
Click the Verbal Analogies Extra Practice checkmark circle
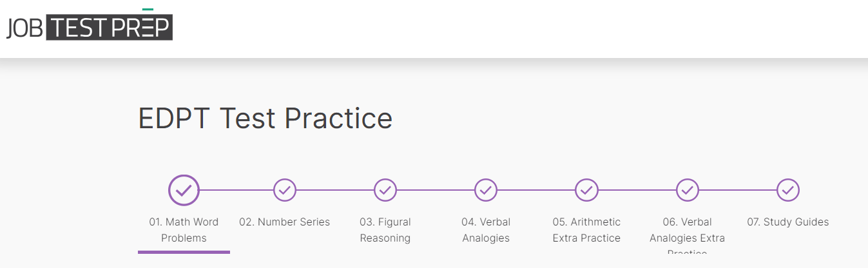click(x=688, y=190)
